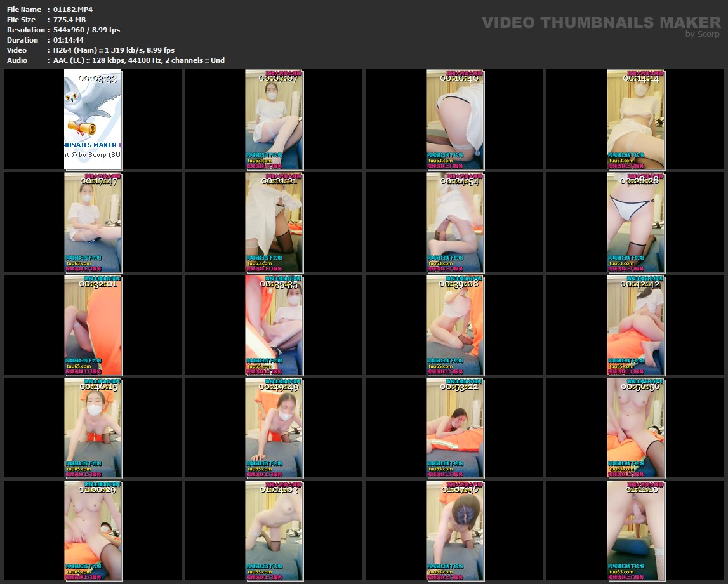This screenshot has height=584, width=728.
Task: Click the File Size label
Action: pos(22,20)
